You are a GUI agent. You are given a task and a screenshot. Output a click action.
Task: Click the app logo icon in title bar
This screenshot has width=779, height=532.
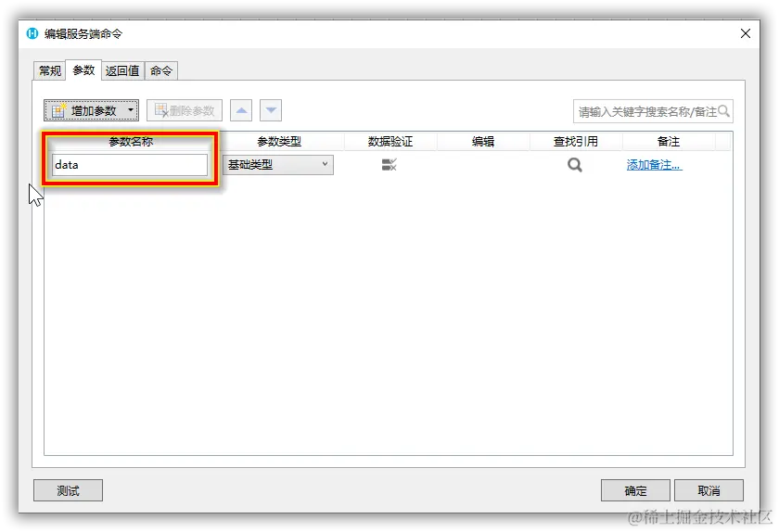32,33
